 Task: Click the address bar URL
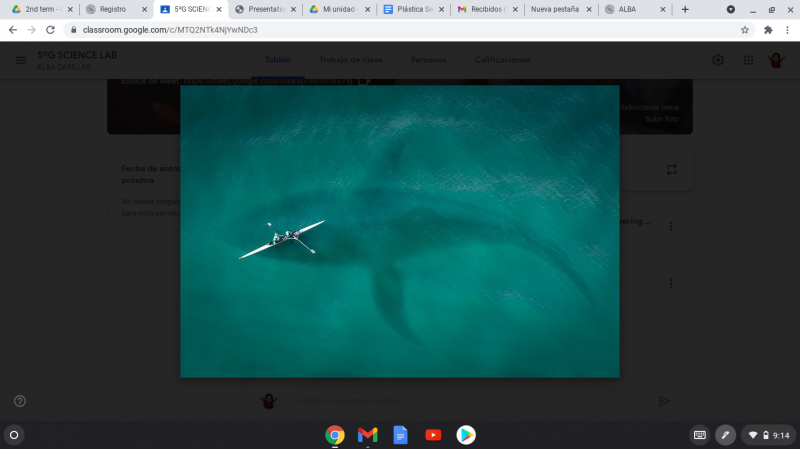coord(170,30)
